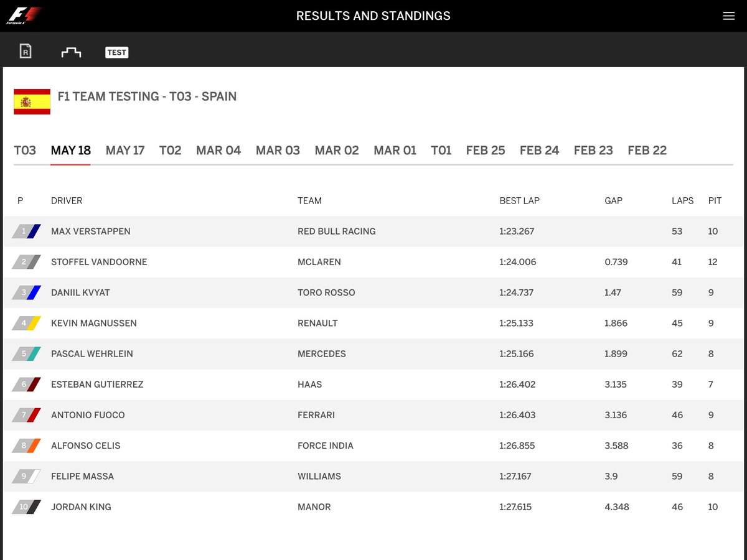Viewport: 747px width, 560px height.
Task: Click position 10 badge for Jordan King
Action: click(26, 506)
